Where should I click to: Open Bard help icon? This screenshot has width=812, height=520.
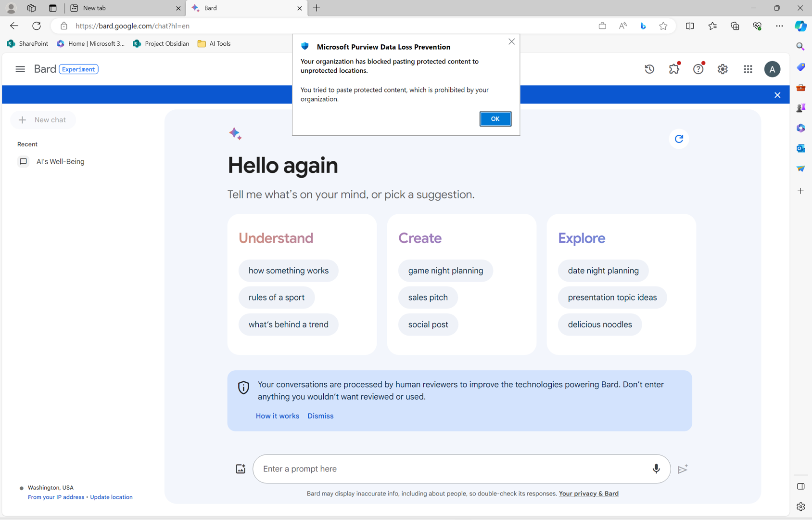tap(698, 69)
